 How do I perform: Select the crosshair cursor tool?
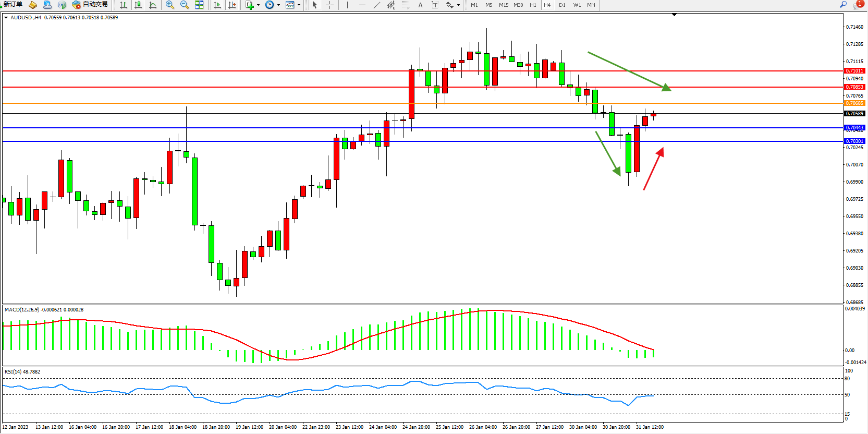[x=329, y=5]
